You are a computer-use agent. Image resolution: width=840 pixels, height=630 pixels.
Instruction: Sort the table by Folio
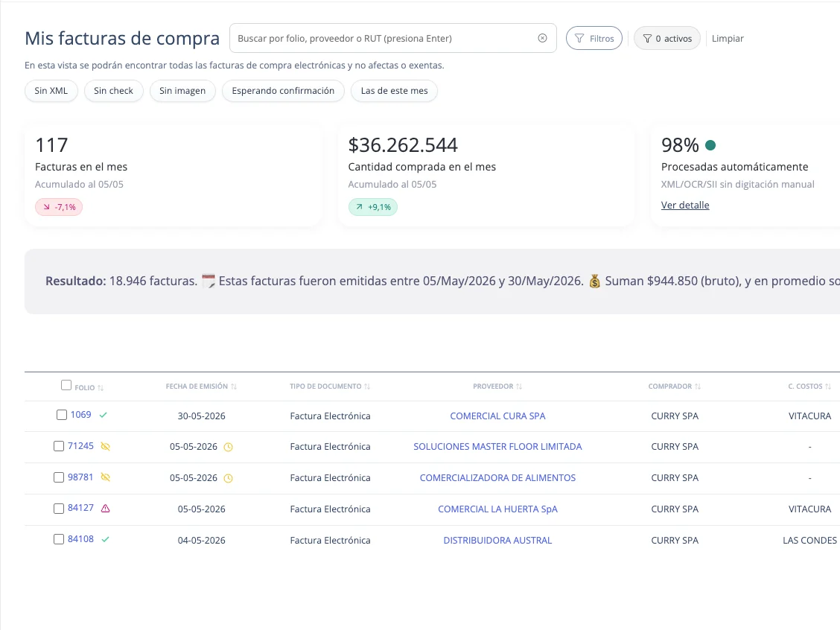101,387
